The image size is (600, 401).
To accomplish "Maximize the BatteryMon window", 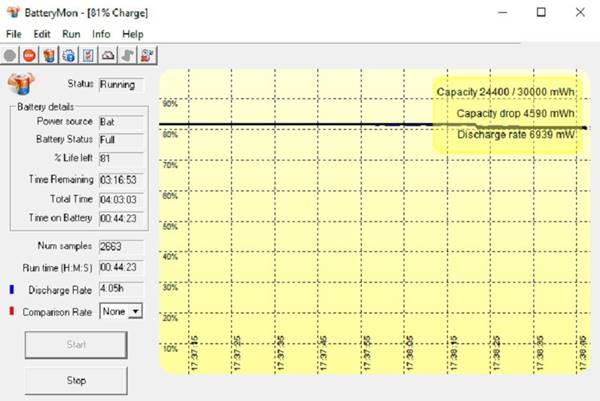I will [541, 13].
